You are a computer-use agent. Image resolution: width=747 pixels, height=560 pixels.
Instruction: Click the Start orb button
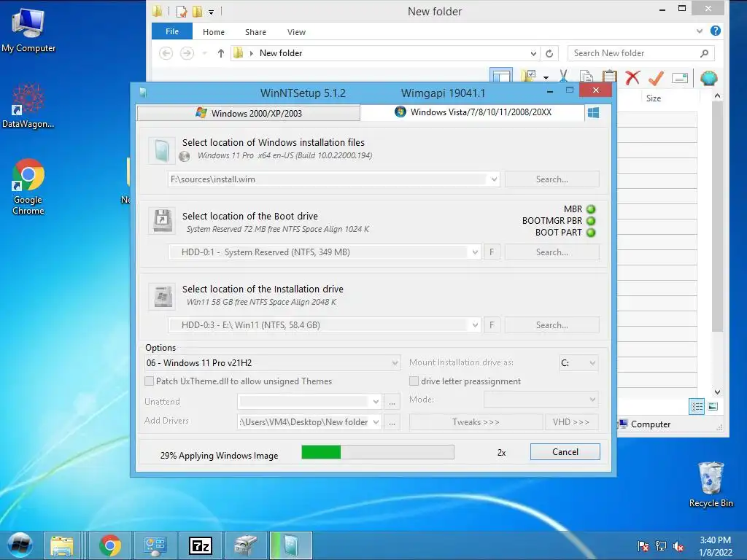(20, 545)
